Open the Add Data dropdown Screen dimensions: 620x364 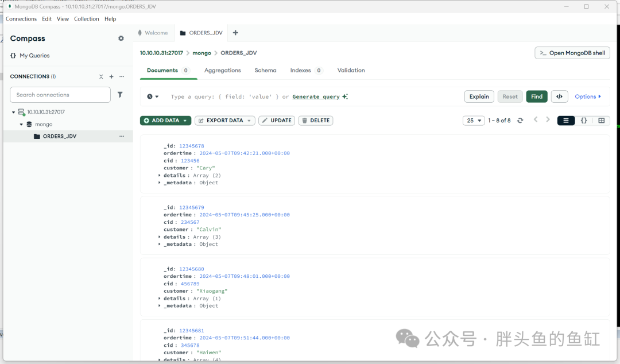click(x=166, y=121)
